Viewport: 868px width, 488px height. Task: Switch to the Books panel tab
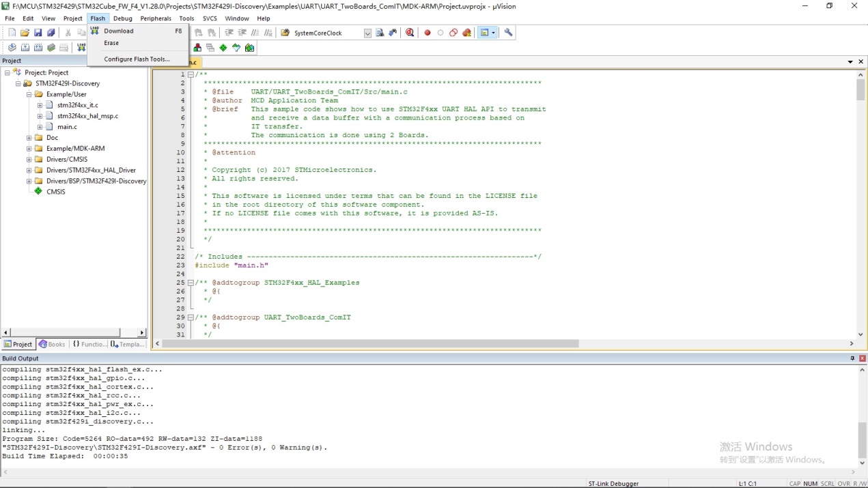tap(52, 344)
